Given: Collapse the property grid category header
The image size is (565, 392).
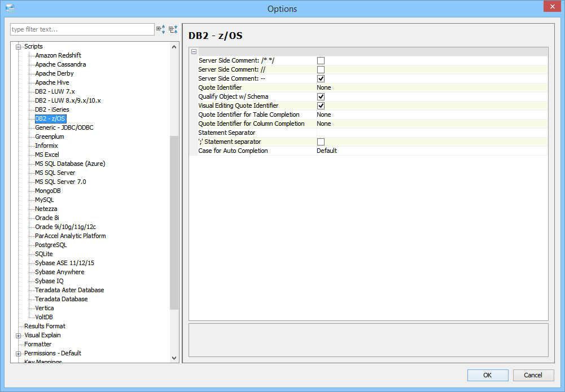Looking at the screenshot, I should click(x=194, y=51).
